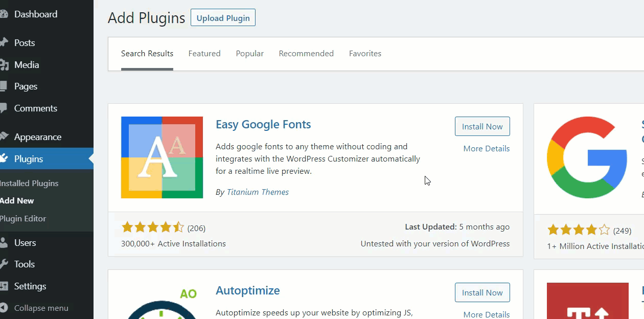Click 'Untested with your version of WordPress'
Screen dimensions: 644x319
tap(435, 244)
